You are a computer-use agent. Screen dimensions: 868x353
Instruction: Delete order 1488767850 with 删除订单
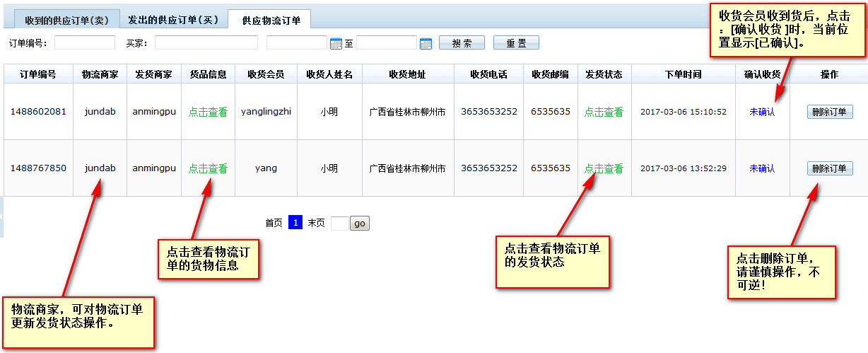[829, 168]
